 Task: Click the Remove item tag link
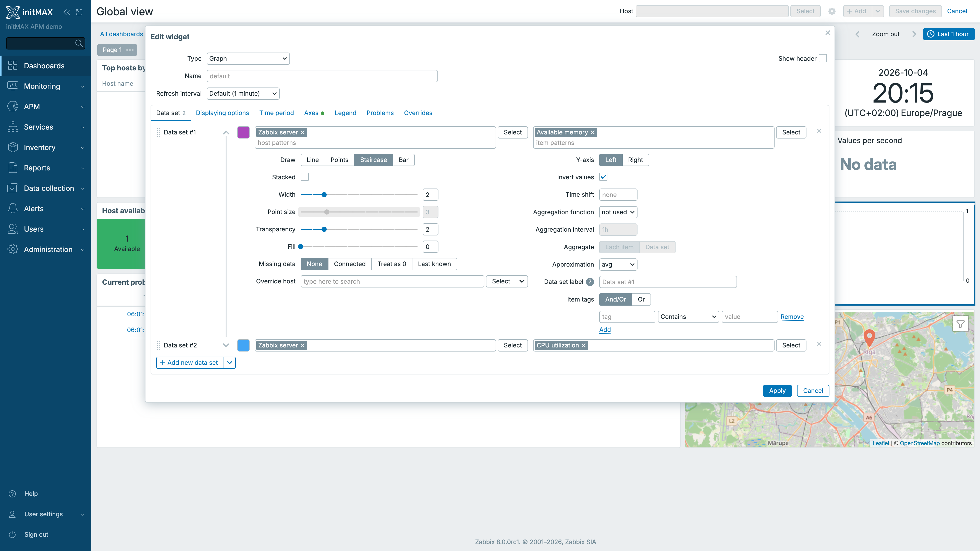(x=792, y=317)
